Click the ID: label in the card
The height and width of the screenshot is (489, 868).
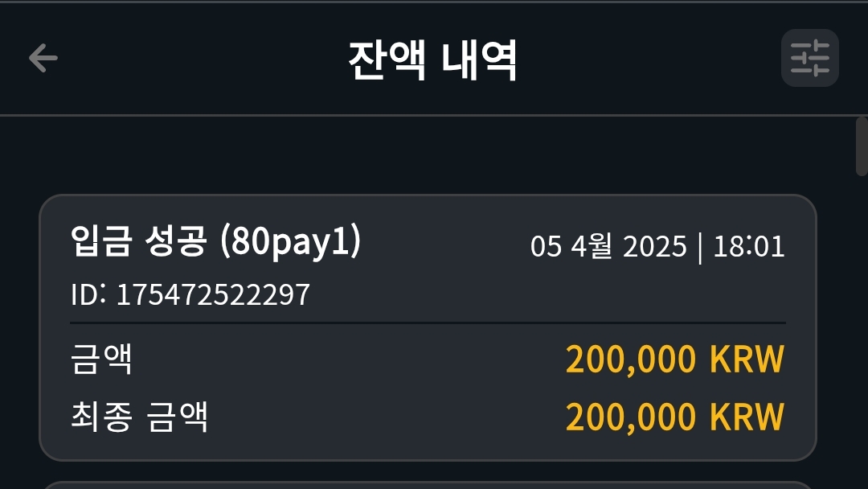coord(88,294)
